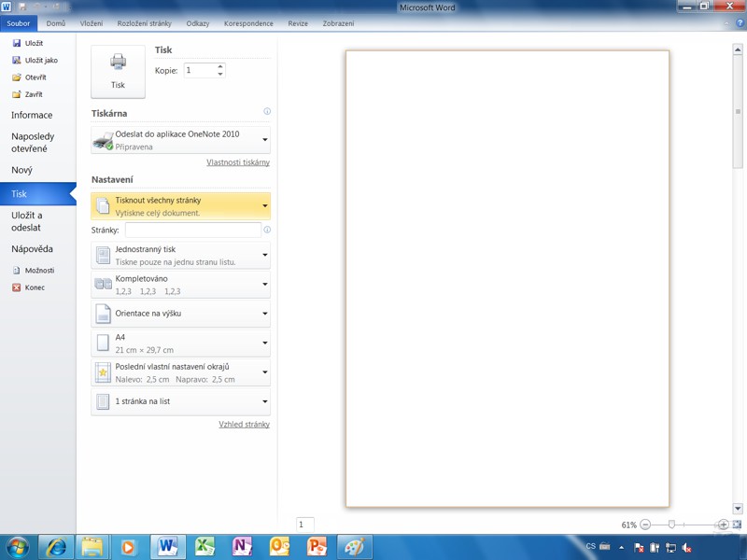The width and height of the screenshot is (747, 560).
Task: Go to the Odkazy tab
Action: click(x=198, y=23)
